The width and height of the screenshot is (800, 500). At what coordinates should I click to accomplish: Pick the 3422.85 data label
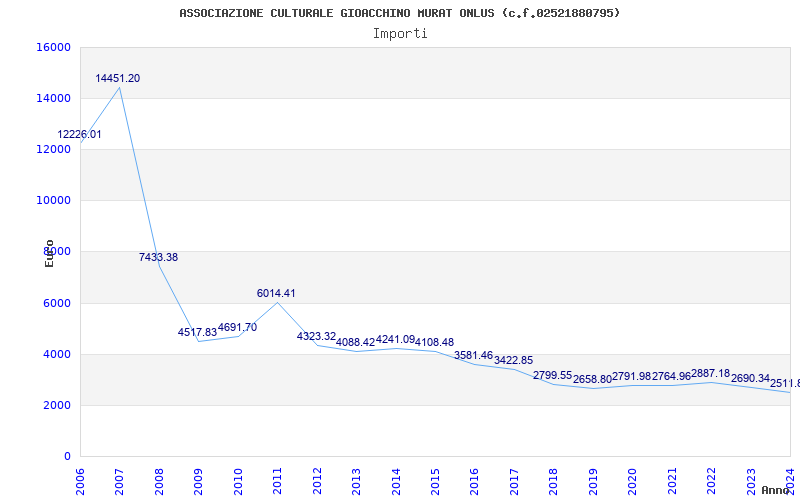pos(513,361)
